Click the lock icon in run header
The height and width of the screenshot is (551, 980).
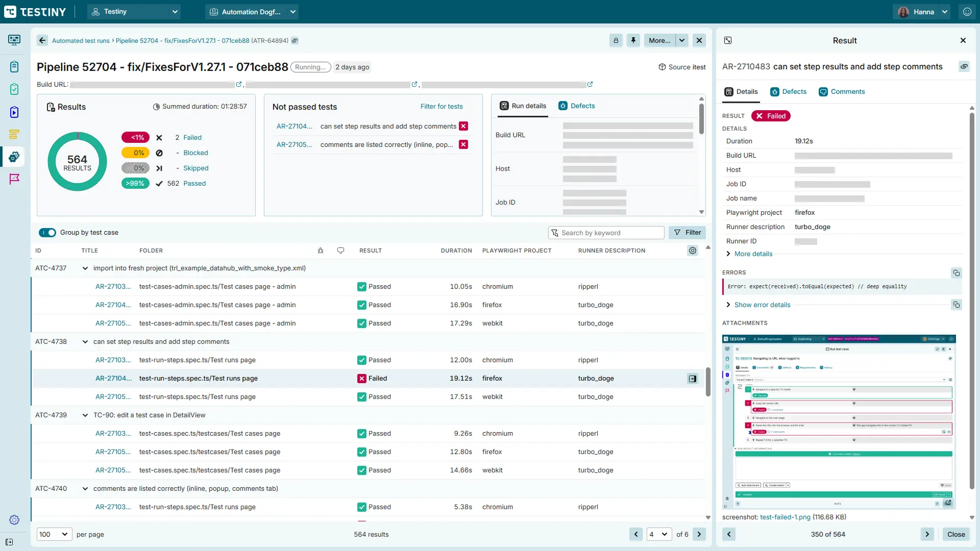(616, 40)
